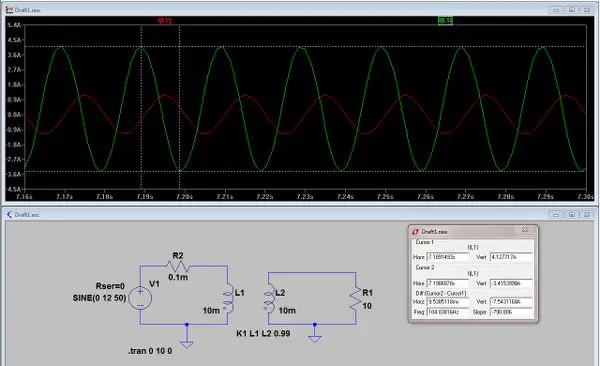Click the red I(R1) trace label
Image resolution: width=600 pixels, height=366 pixels.
coord(165,21)
